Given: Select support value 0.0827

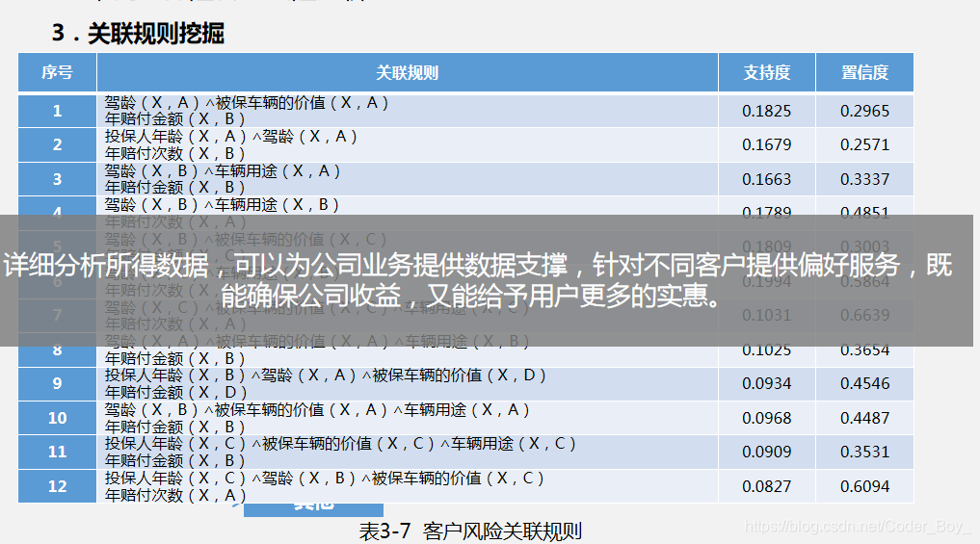Looking at the screenshot, I should point(766,486).
